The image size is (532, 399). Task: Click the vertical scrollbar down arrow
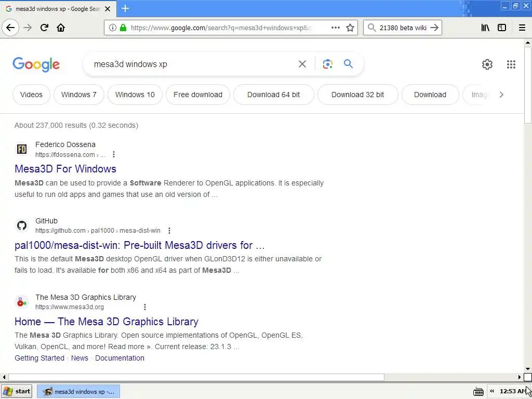pyautogui.click(x=528, y=369)
